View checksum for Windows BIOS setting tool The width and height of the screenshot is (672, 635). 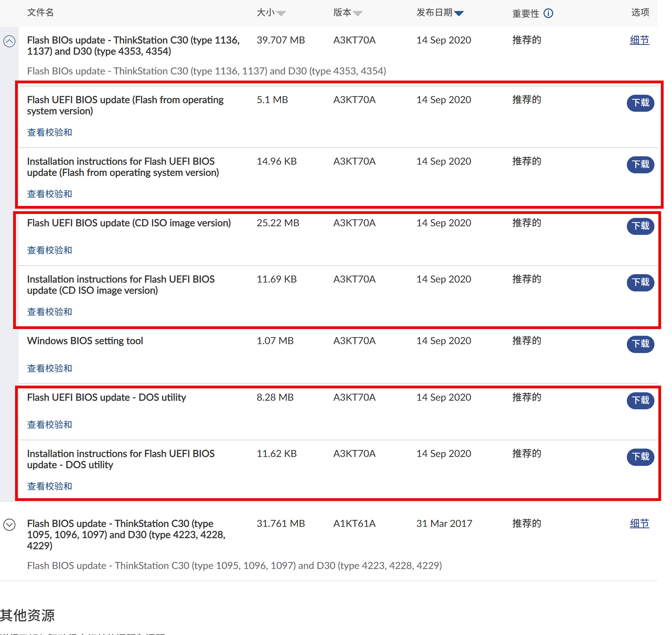point(49,368)
